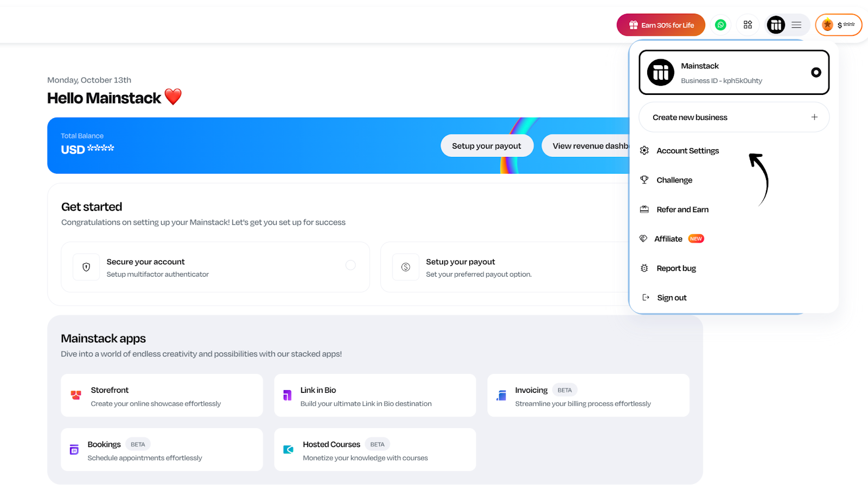The width and height of the screenshot is (868, 490).
Task: Click the Bookings calendar icon
Action: [x=74, y=450]
